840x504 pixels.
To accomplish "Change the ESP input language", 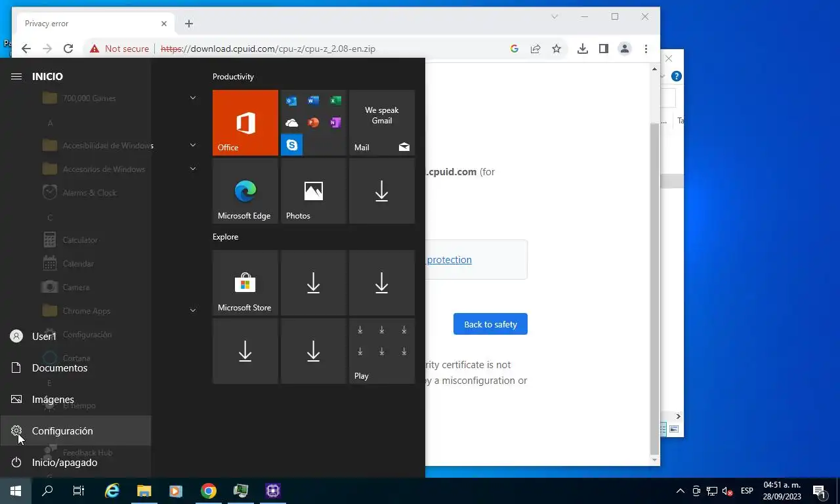I will [747, 491].
